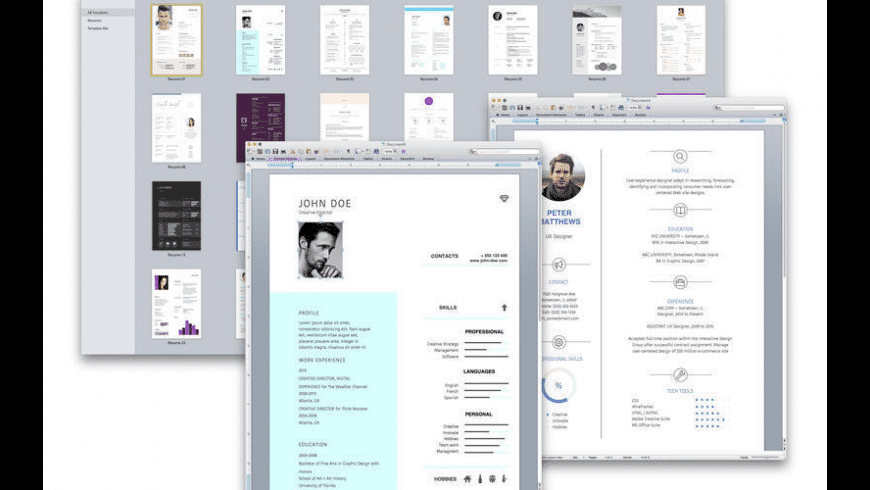This screenshot has width=870, height=490.
Task: Click New document icon in front document toolbar
Action: tap(250, 151)
